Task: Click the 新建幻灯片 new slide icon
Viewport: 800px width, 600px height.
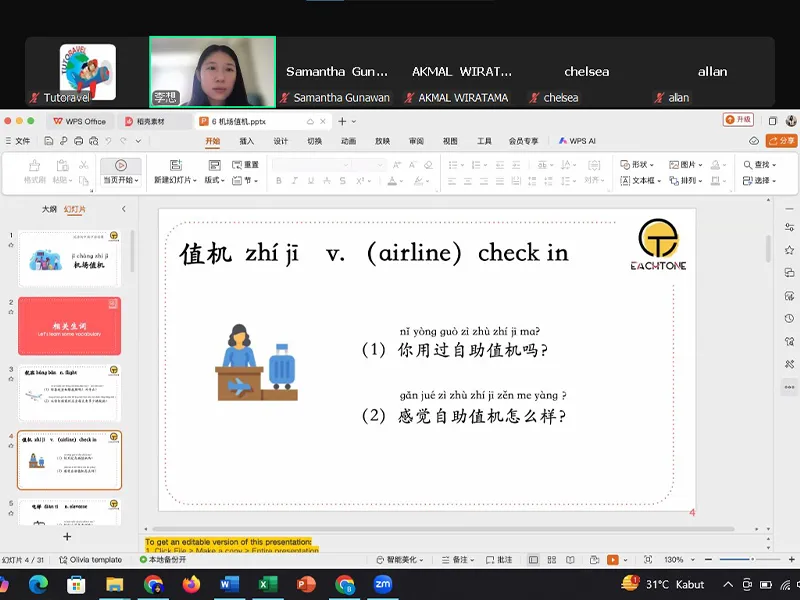Action: tap(174, 165)
